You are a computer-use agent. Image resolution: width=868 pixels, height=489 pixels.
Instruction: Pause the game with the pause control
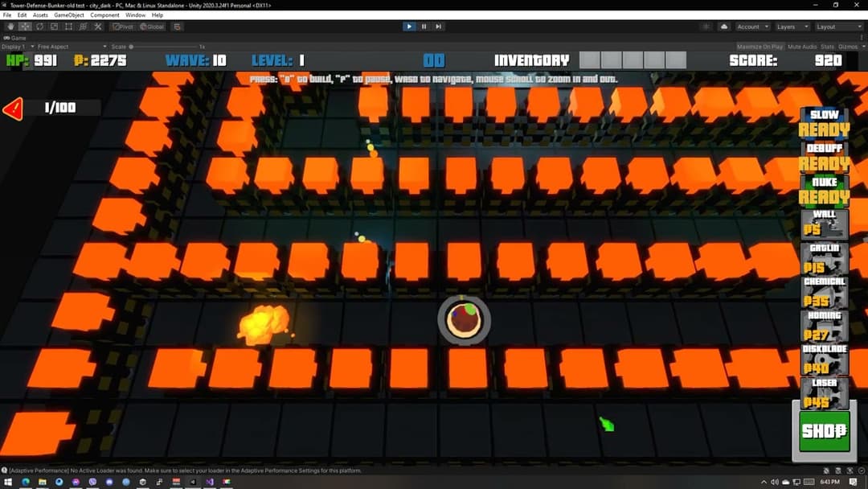pos(424,26)
